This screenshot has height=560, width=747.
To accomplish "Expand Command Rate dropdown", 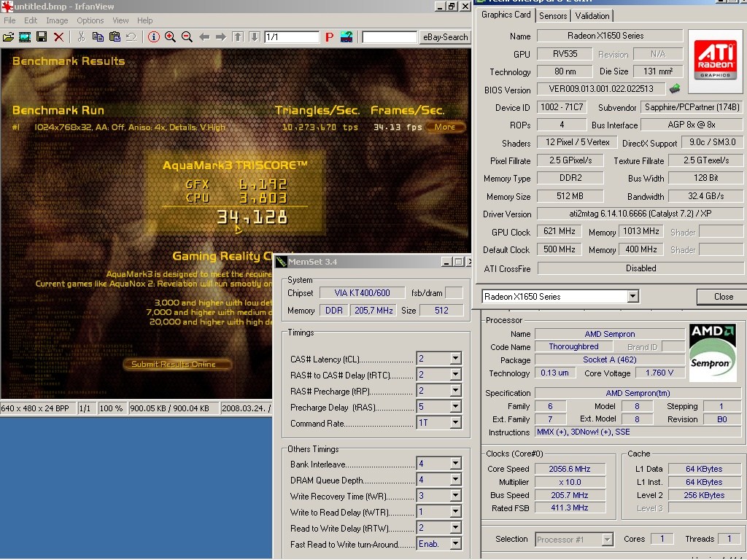I will [x=455, y=422].
